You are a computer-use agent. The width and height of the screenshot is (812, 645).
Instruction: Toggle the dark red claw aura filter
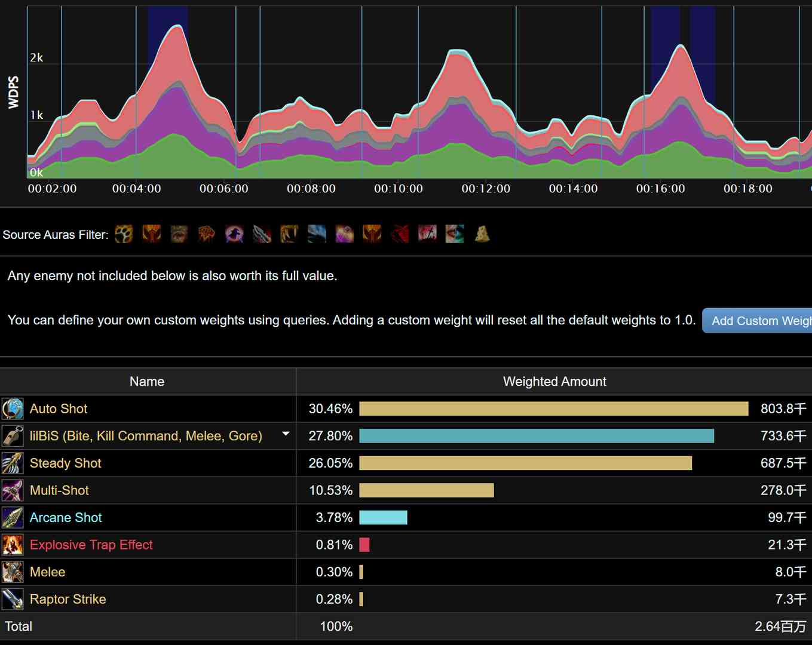(399, 234)
